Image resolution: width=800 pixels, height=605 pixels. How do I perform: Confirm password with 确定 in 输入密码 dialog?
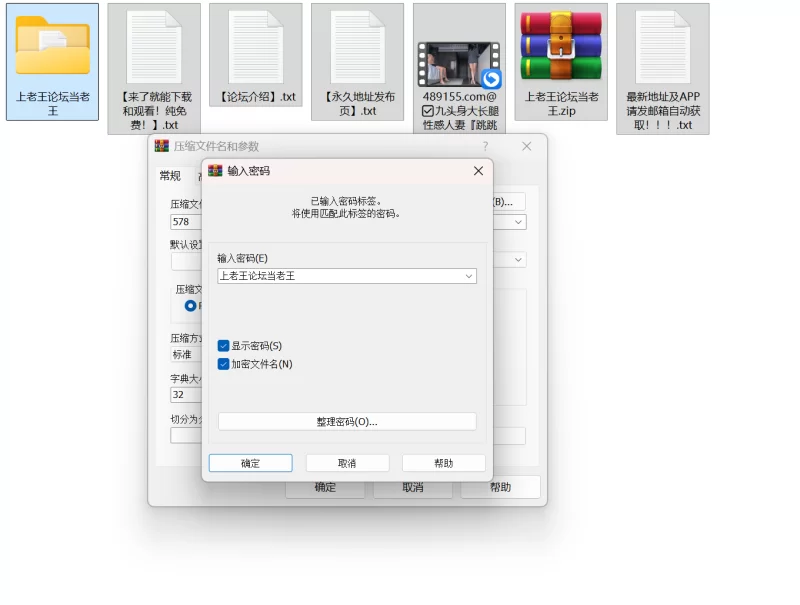click(x=251, y=463)
